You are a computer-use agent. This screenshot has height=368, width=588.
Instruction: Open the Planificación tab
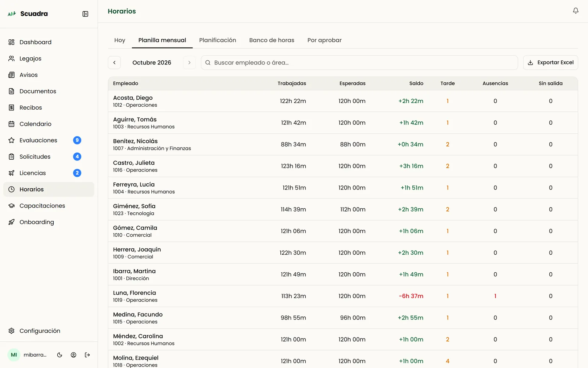click(x=218, y=40)
